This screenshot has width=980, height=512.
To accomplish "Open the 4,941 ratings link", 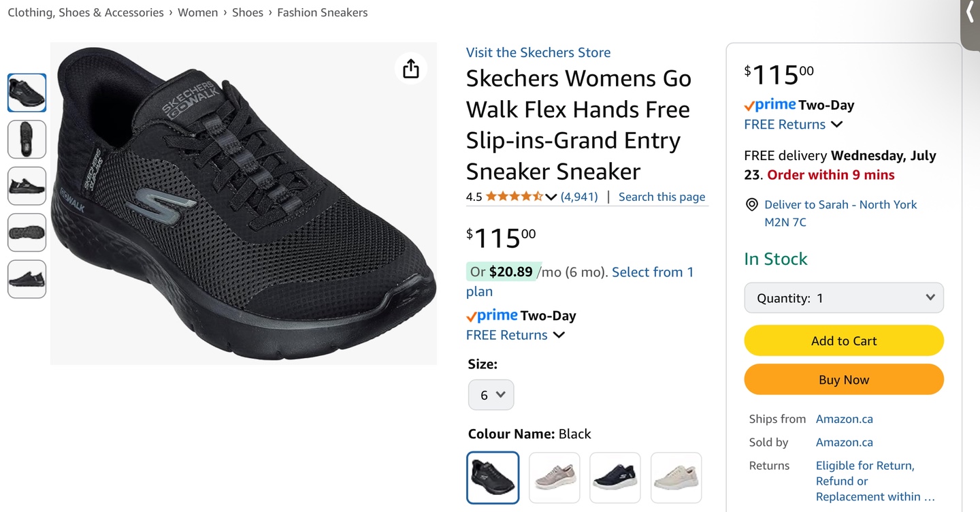I will point(579,197).
